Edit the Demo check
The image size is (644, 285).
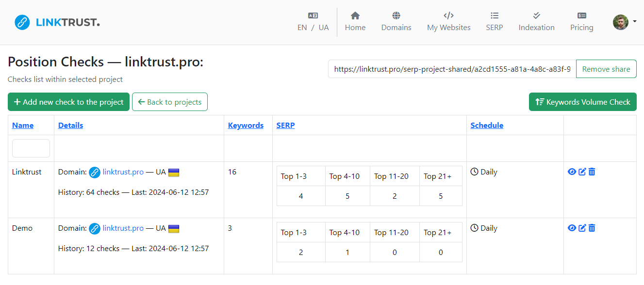[582, 228]
